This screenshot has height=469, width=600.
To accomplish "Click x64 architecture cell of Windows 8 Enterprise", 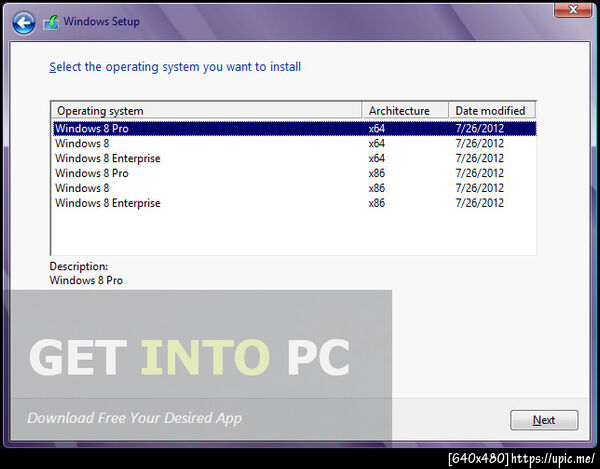I will [377, 158].
